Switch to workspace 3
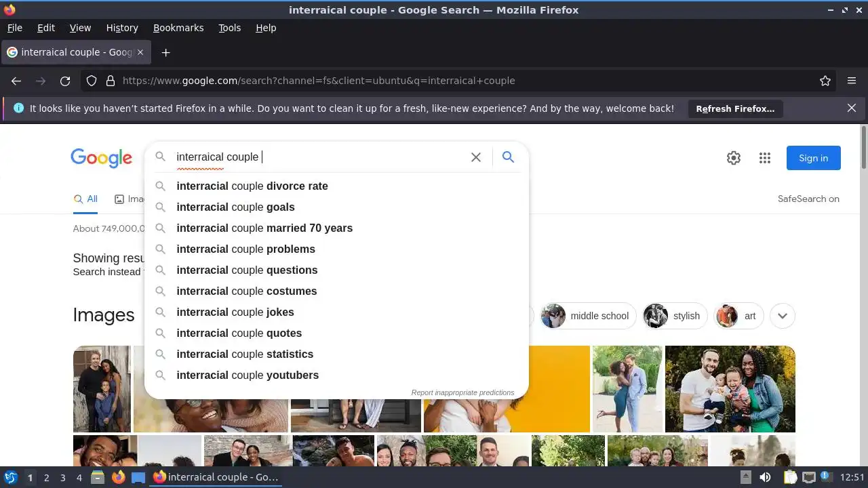Image resolution: width=868 pixels, height=488 pixels. pyautogui.click(x=63, y=478)
